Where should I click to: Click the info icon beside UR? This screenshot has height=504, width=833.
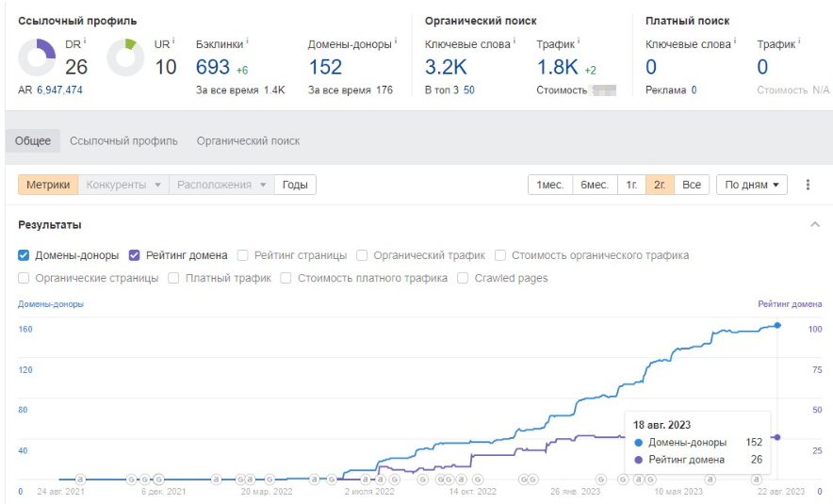(x=173, y=41)
